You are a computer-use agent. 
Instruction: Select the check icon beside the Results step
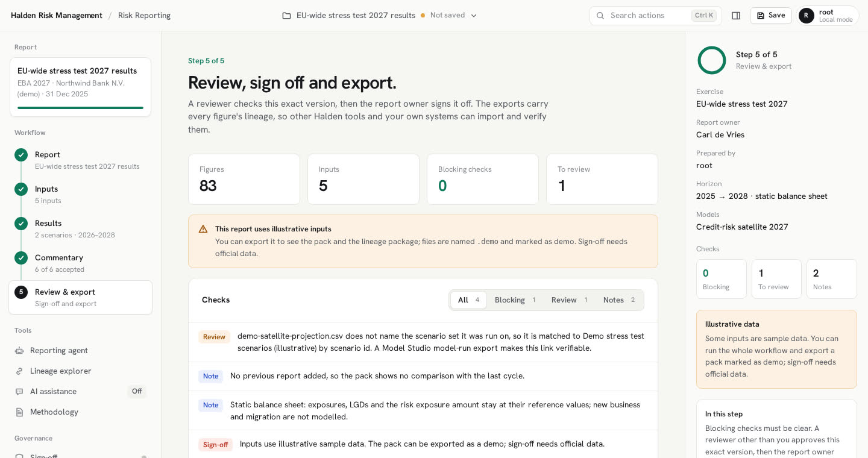tap(21, 224)
